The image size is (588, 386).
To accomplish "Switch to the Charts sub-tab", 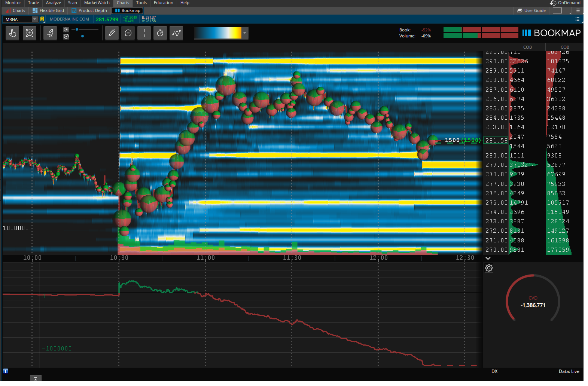I will tap(16, 10).
